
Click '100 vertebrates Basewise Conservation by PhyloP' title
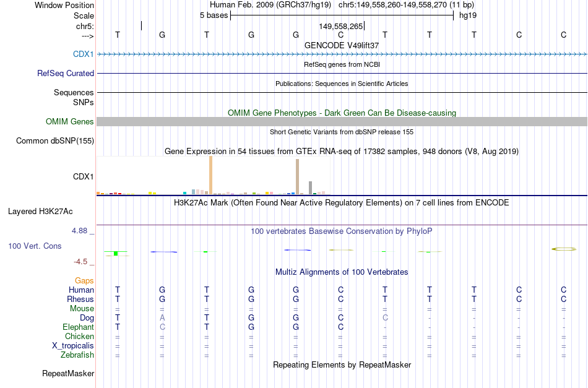[342, 231]
